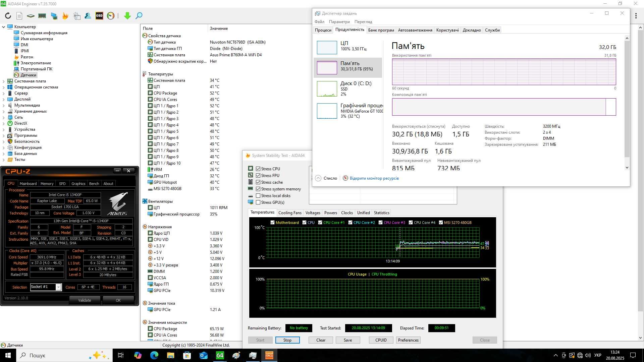Viewport: 644px width, 362px height.
Task: Open Copilot from the taskbar
Action: click(x=138, y=355)
